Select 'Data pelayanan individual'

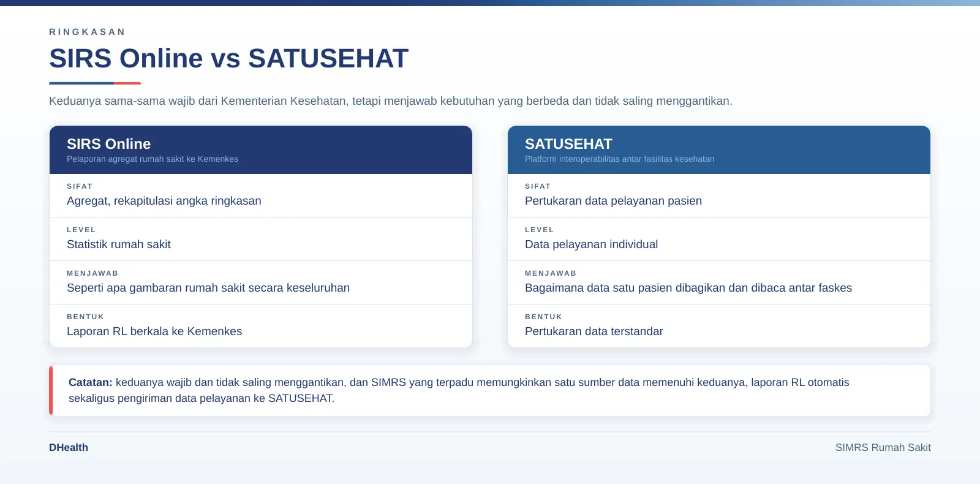pos(591,244)
